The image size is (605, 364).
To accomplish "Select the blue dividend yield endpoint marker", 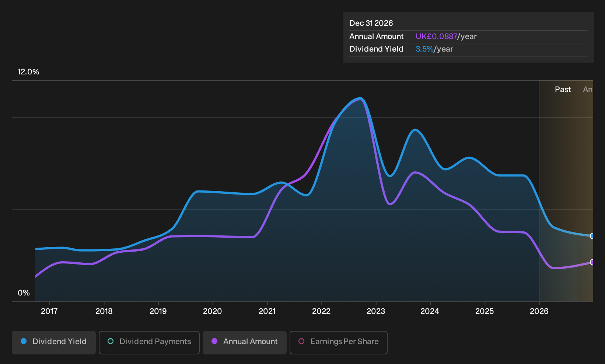I will (x=592, y=236).
